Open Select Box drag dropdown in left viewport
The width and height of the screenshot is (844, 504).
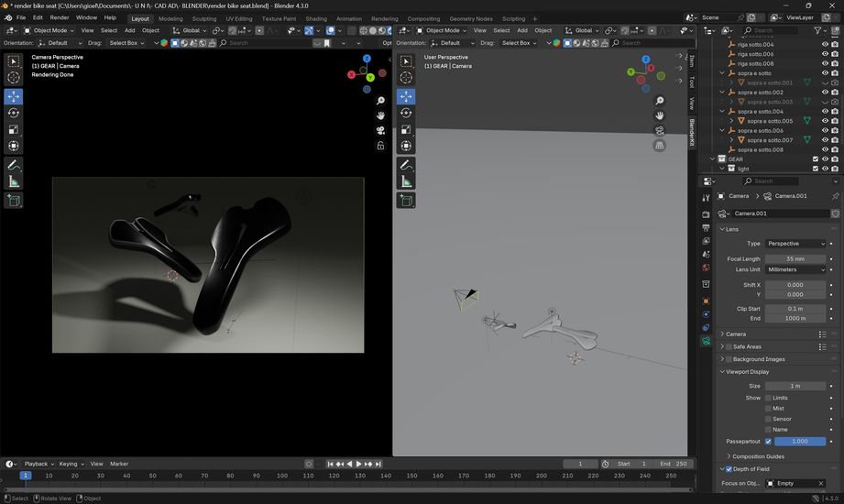coord(127,42)
